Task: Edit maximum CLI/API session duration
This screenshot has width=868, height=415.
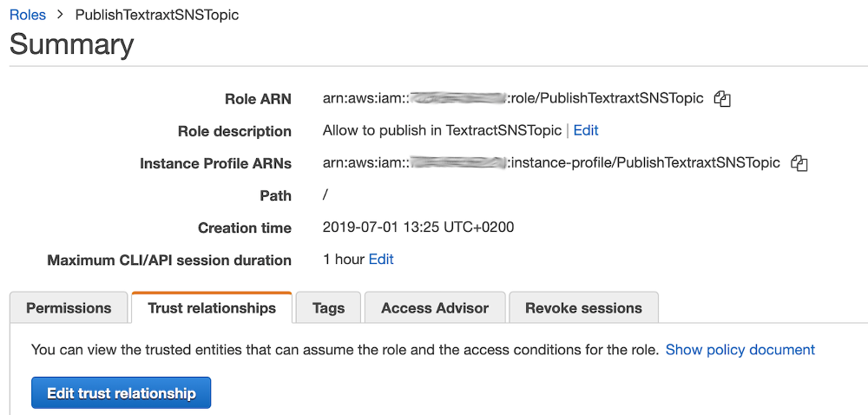Action: coord(381,259)
